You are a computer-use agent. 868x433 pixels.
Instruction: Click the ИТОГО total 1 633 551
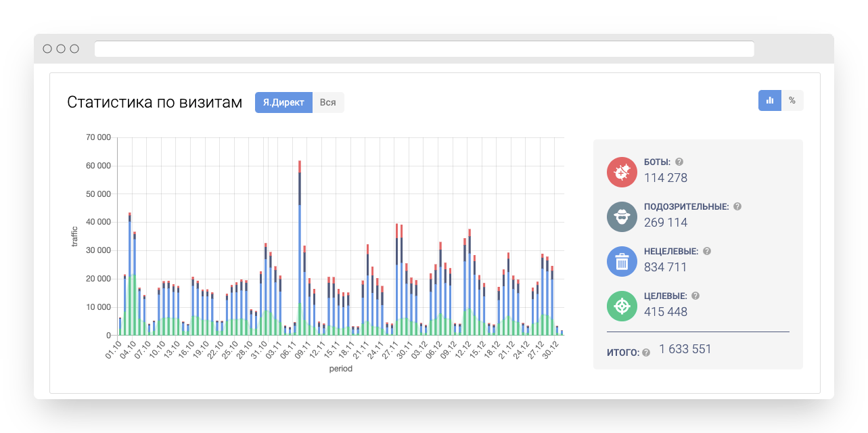point(685,349)
